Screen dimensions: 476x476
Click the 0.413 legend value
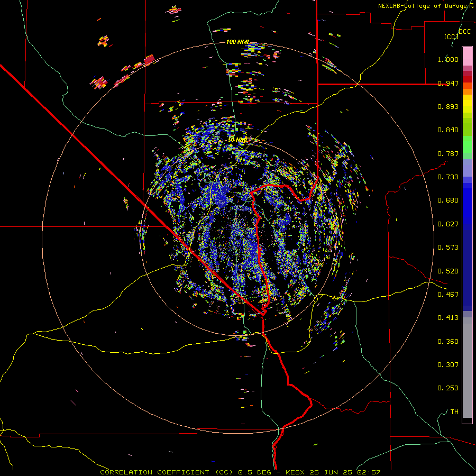448,318
